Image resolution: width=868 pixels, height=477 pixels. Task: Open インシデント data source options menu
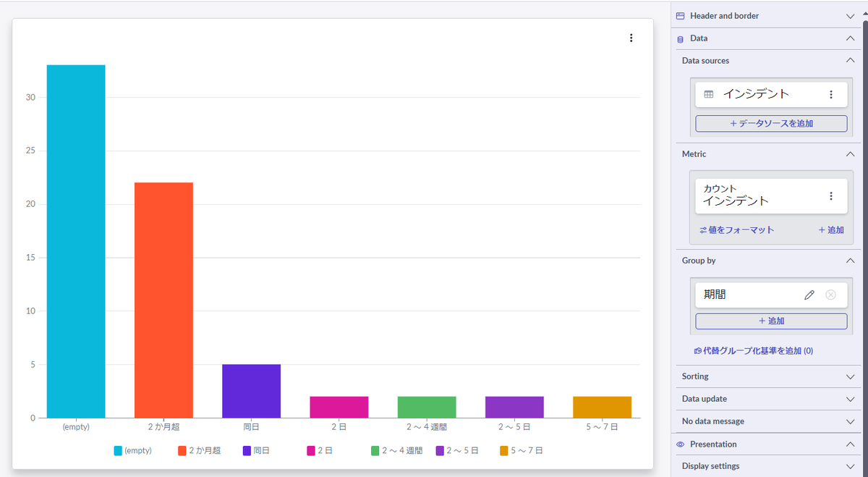point(831,94)
